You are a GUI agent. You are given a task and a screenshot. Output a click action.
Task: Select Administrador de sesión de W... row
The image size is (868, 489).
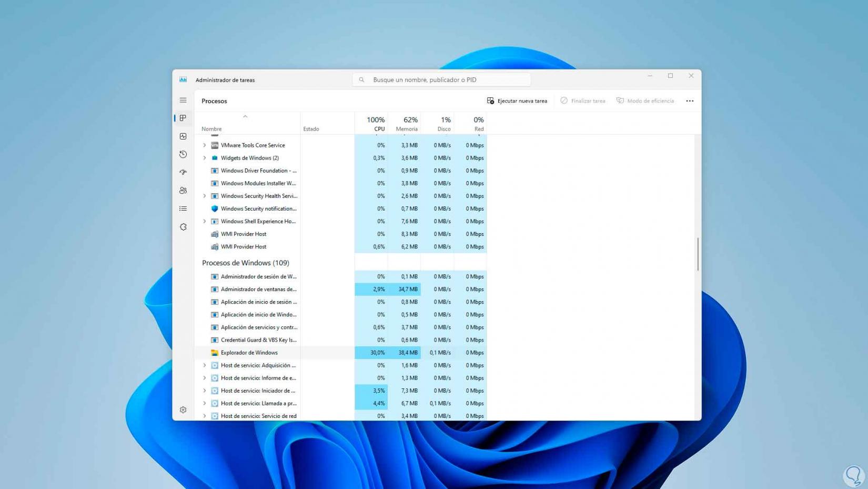click(340, 276)
